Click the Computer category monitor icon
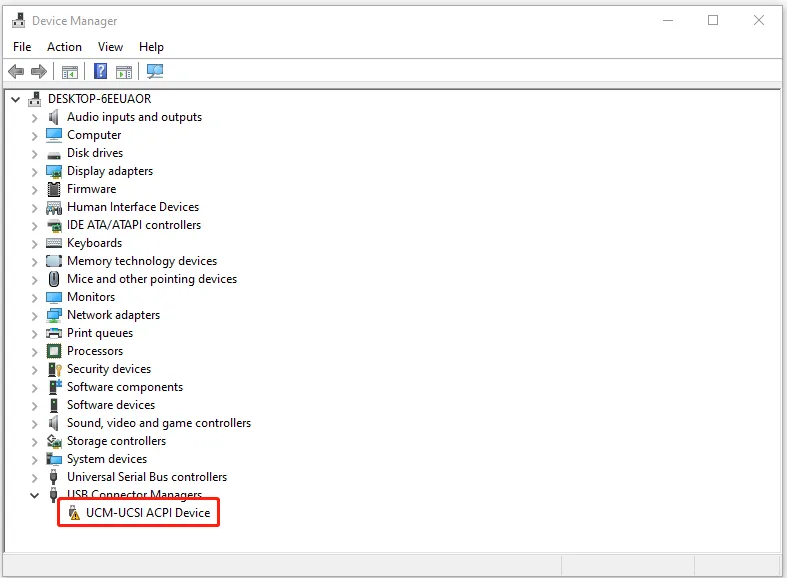The height and width of the screenshot is (578, 787). (x=54, y=134)
